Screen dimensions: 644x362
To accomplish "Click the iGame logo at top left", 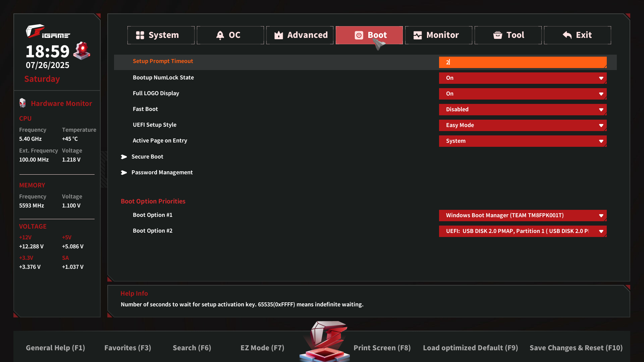I will click(x=47, y=31).
